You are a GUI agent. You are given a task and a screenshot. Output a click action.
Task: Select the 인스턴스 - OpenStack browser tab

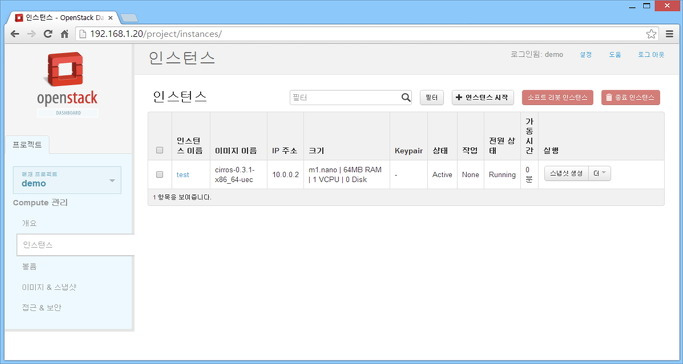(64, 18)
